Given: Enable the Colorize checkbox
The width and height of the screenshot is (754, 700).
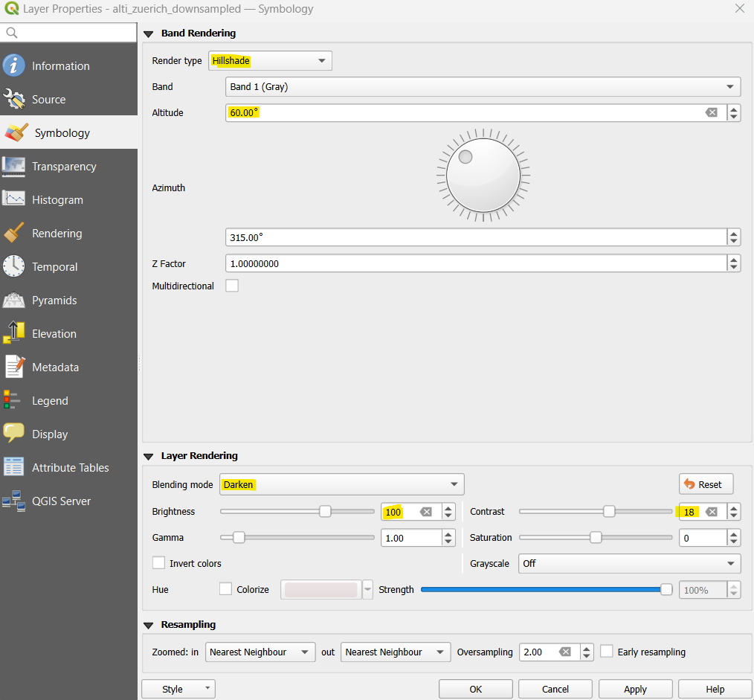Looking at the screenshot, I should (226, 589).
